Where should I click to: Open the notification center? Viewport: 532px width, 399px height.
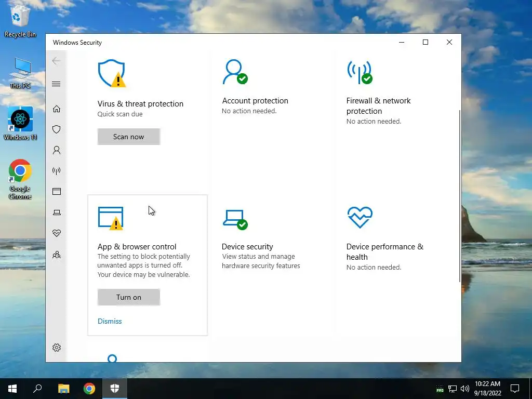(515, 389)
